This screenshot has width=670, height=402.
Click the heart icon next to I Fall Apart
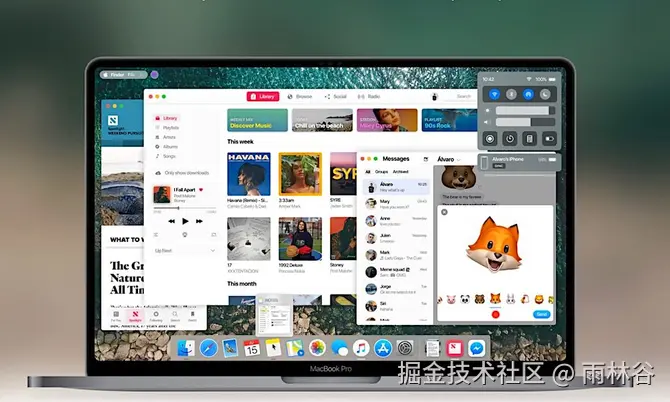pos(201,190)
